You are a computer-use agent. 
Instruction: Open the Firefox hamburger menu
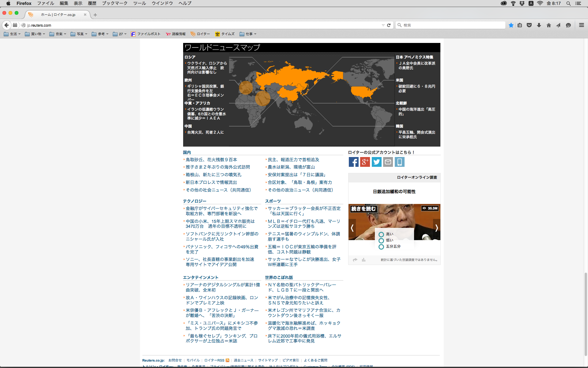[581, 25]
